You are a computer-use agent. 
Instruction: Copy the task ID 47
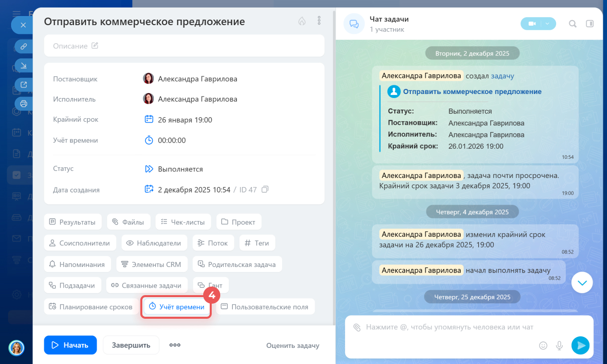(266, 190)
